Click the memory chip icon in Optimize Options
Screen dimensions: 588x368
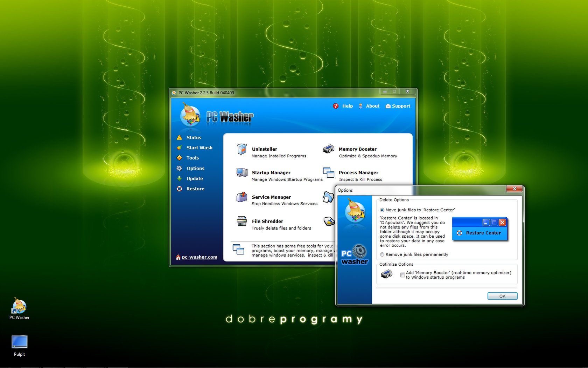(x=386, y=274)
